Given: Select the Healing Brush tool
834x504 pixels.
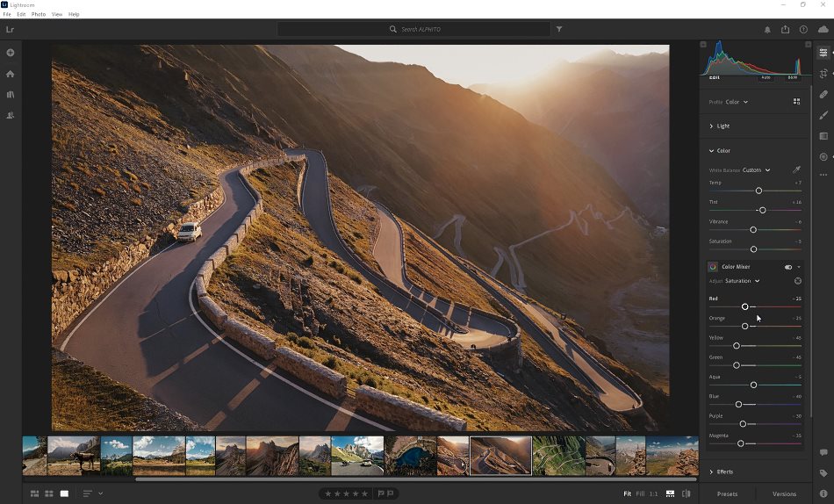Looking at the screenshot, I should pos(823,94).
